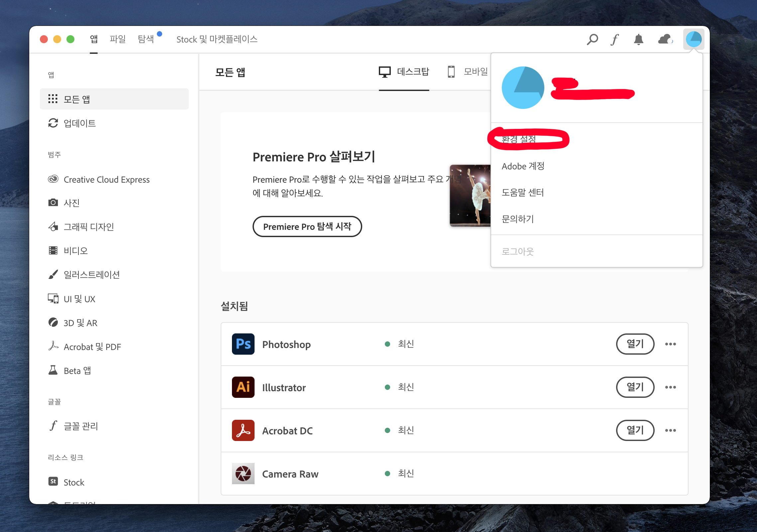Click the Beta 앱 flask icon
This screenshot has height=532, width=757.
(x=53, y=370)
